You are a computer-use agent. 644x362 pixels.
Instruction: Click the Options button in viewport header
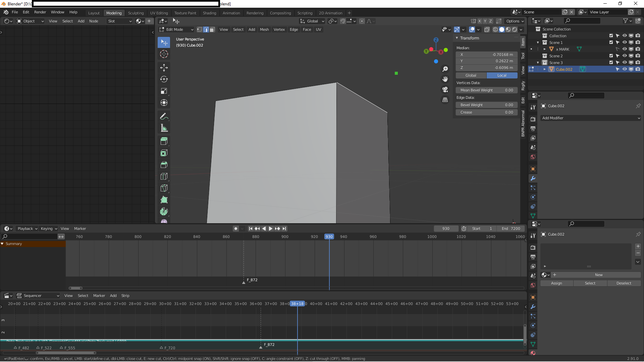(515, 21)
